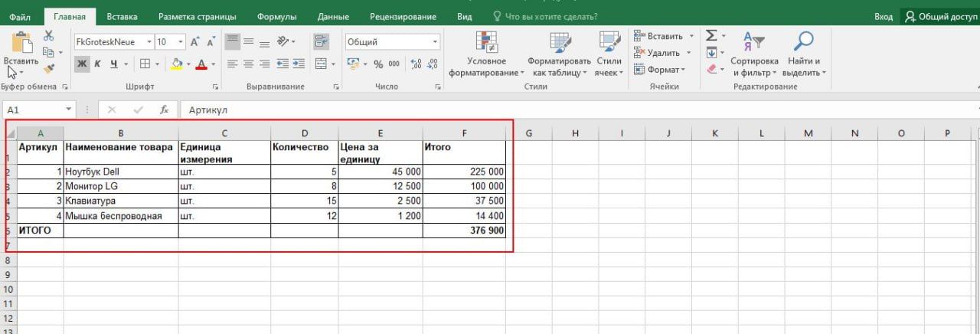Click the accounting number format icon
Viewport: 980px width, 334px height.
[354, 64]
